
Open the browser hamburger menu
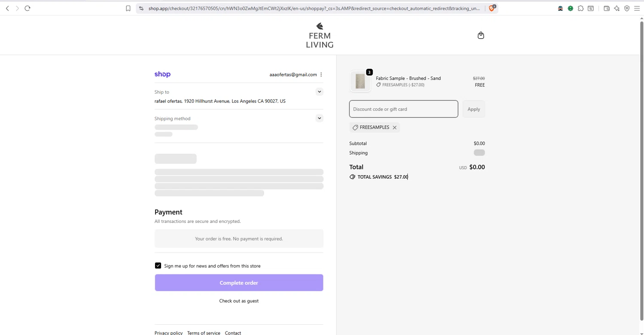tap(637, 8)
